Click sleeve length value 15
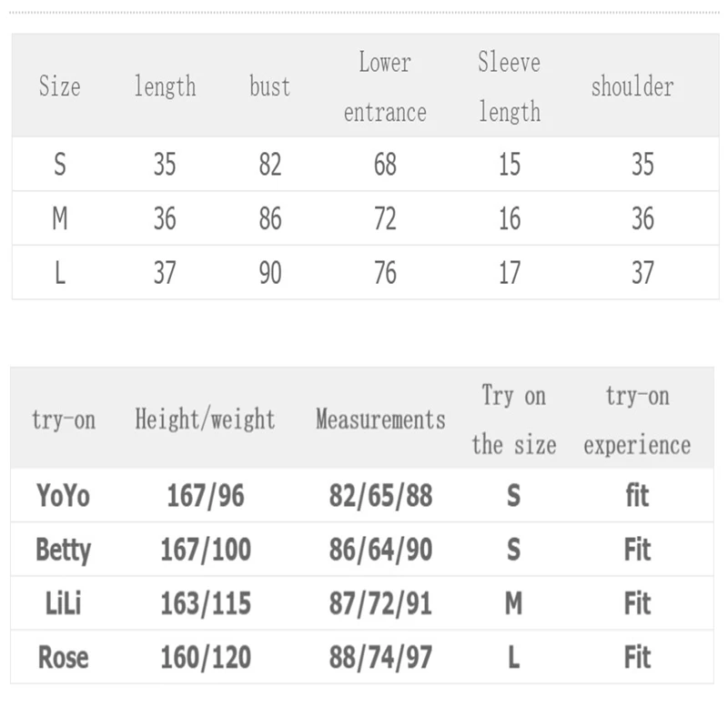728x728 pixels. 510,165
